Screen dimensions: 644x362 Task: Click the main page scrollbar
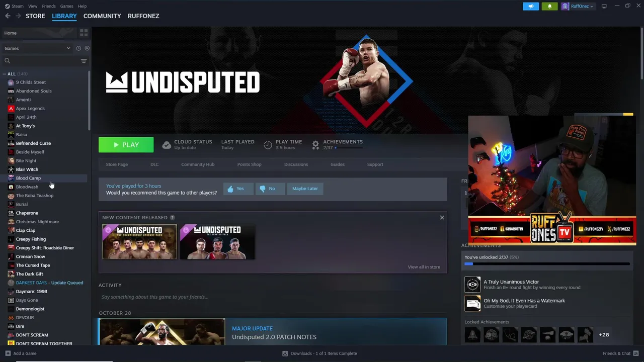642,53
